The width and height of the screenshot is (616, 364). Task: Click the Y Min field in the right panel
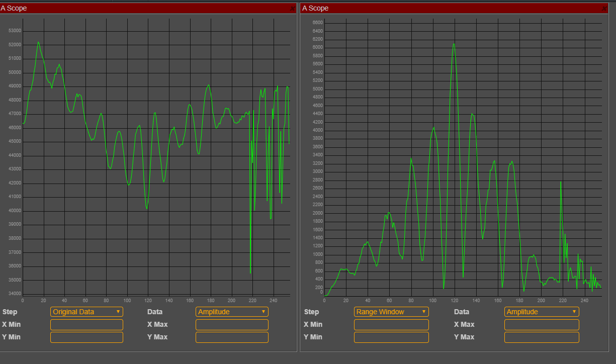[391, 337]
